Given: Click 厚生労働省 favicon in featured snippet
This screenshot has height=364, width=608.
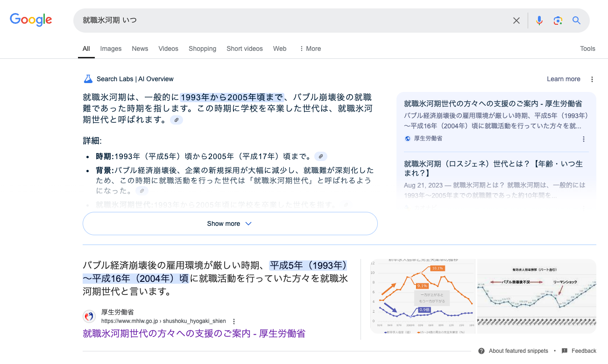Looking at the screenshot, I should click(x=89, y=316).
